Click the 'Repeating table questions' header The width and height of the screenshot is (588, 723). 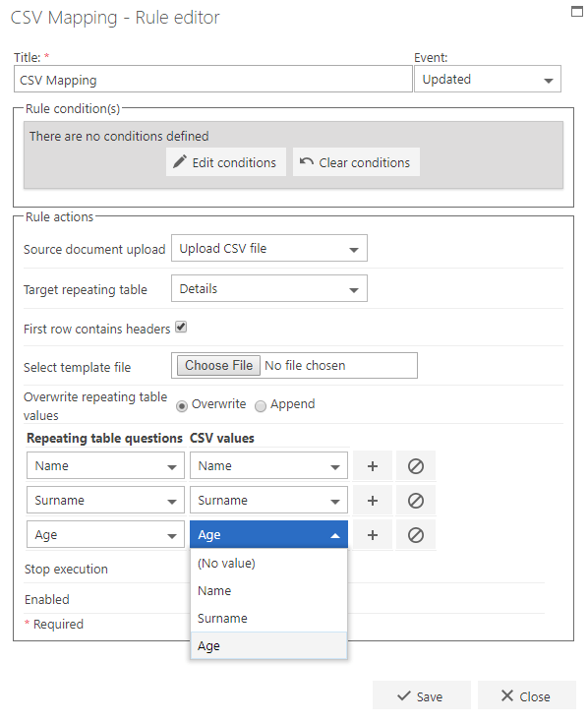click(x=104, y=438)
